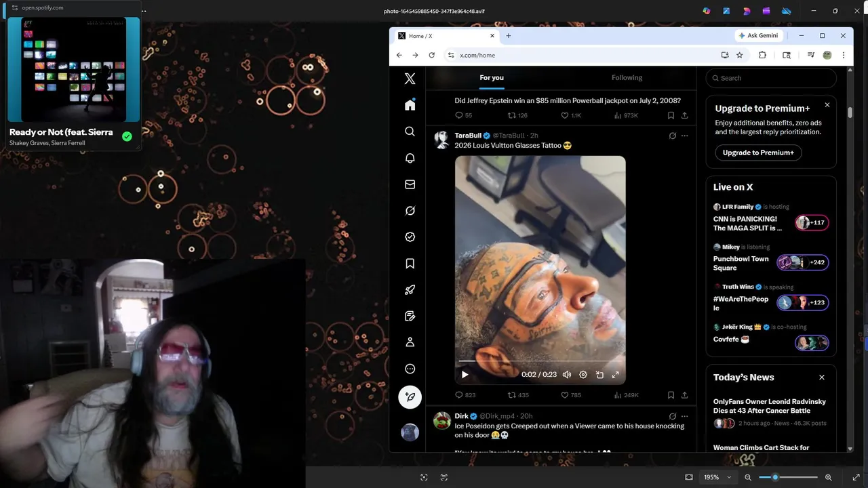Bookmark the TaraBull post

(671, 395)
